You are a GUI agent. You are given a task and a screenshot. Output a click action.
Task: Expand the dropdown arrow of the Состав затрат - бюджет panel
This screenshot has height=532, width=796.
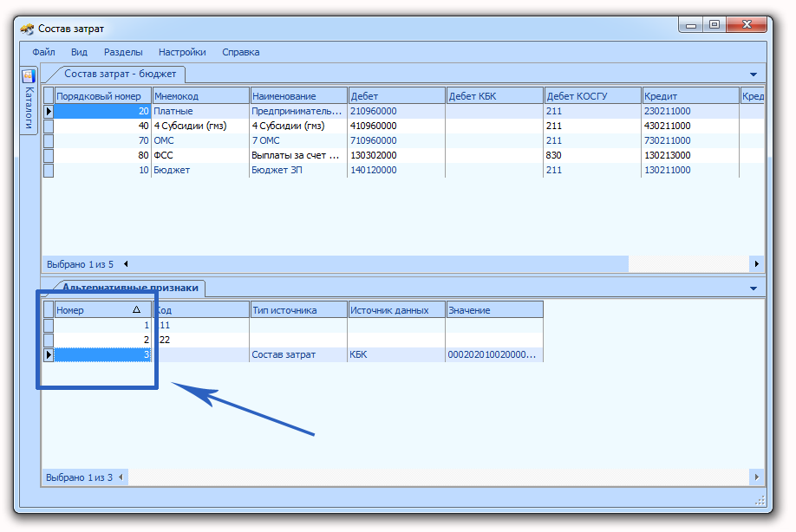pos(754,75)
